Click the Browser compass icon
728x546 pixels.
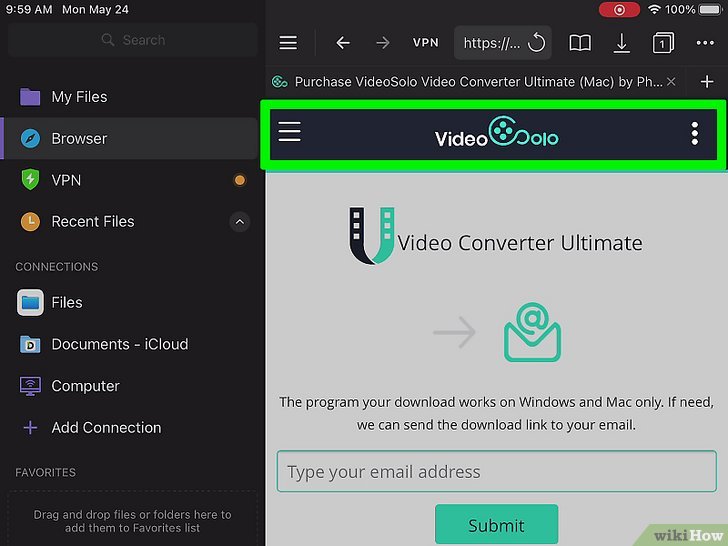(x=30, y=138)
